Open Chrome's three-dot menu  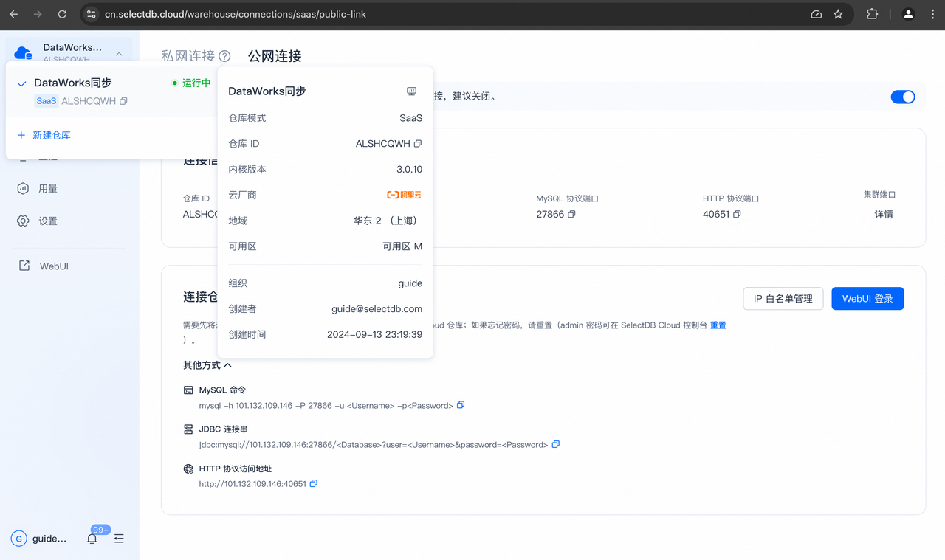[931, 14]
